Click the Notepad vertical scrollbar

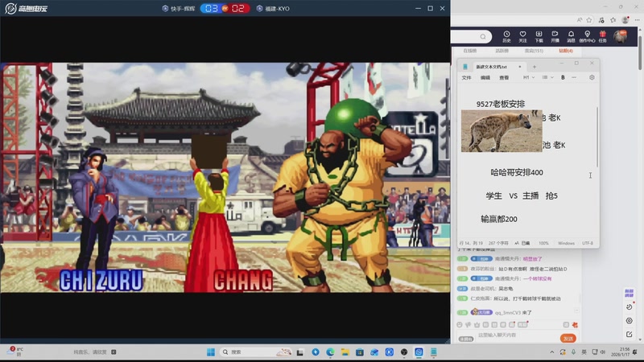(597, 138)
